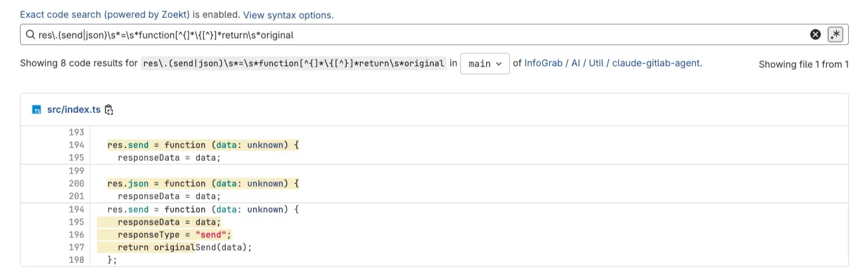Open the main branch dropdown

(x=485, y=64)
